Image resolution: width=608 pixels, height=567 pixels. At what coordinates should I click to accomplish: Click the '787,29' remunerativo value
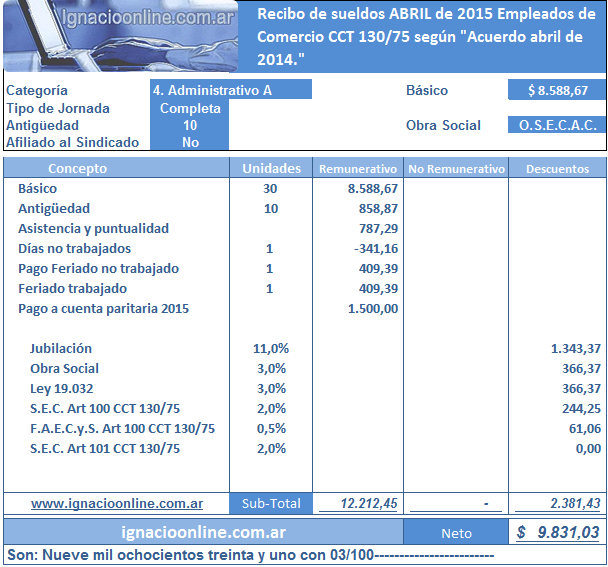378,228
